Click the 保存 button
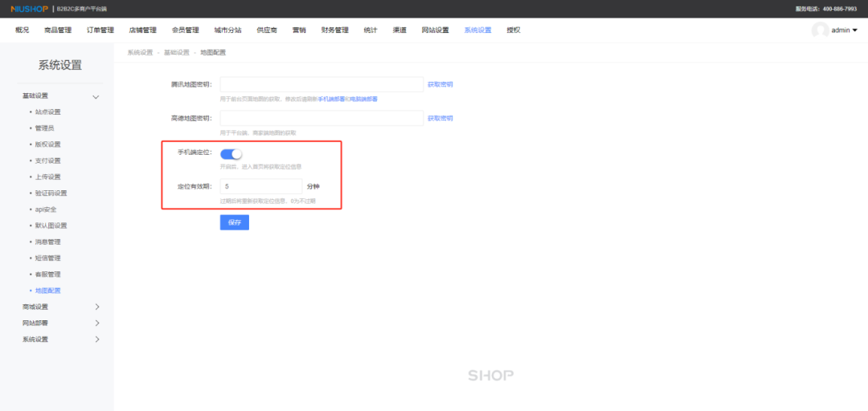The width and height of the screenshot is (868, 411). [x=235, y=222]
